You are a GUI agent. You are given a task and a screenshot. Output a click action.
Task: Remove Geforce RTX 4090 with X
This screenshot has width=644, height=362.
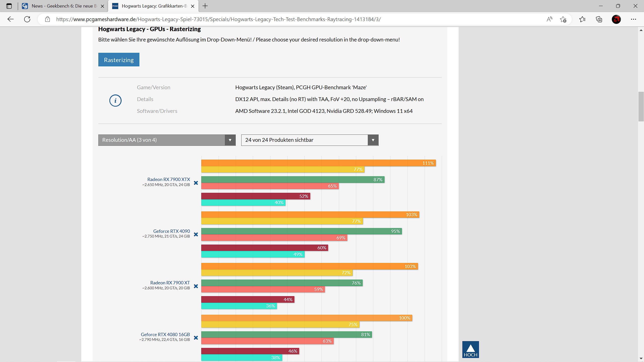pyautogui.click(x=196, y=235)
